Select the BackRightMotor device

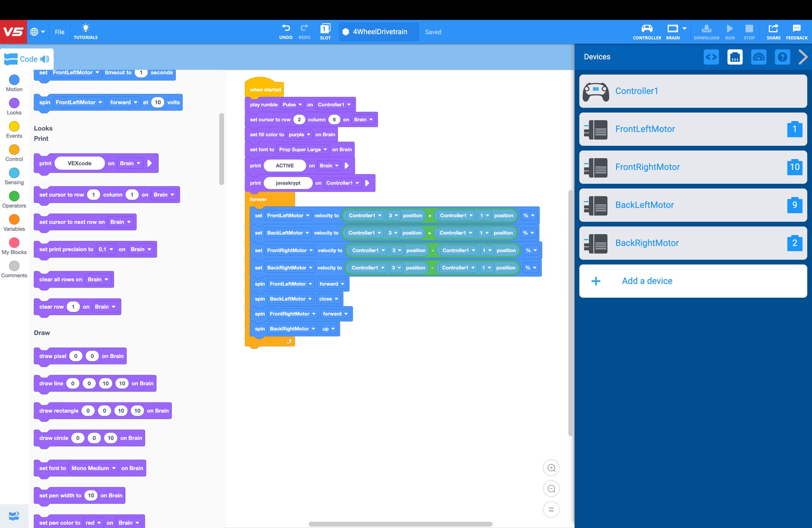[693, 243]
